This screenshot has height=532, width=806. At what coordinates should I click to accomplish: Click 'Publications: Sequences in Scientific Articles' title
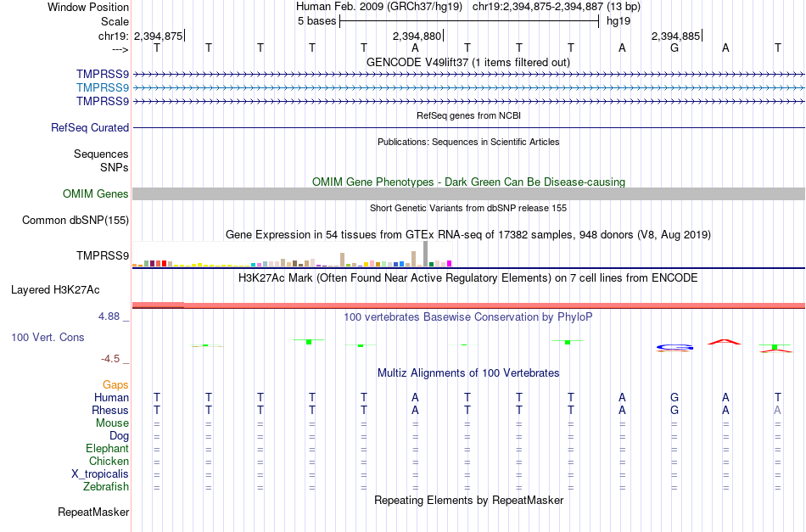[468, 142]
